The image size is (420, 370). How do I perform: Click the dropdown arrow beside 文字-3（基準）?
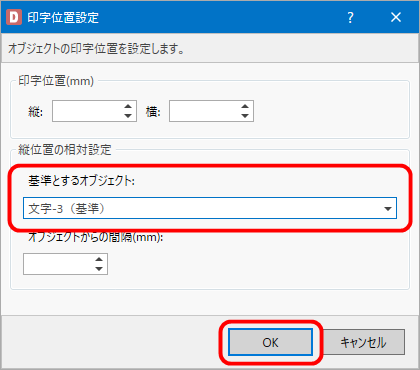387,209
